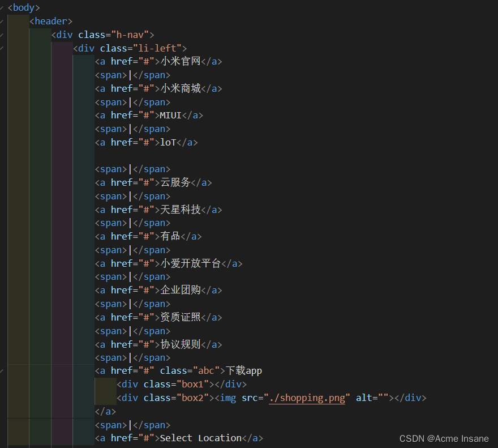The image size is (498, 448).
Task: Click the "box1" class value
Action: pyautogui.click(x=193, y=385)
